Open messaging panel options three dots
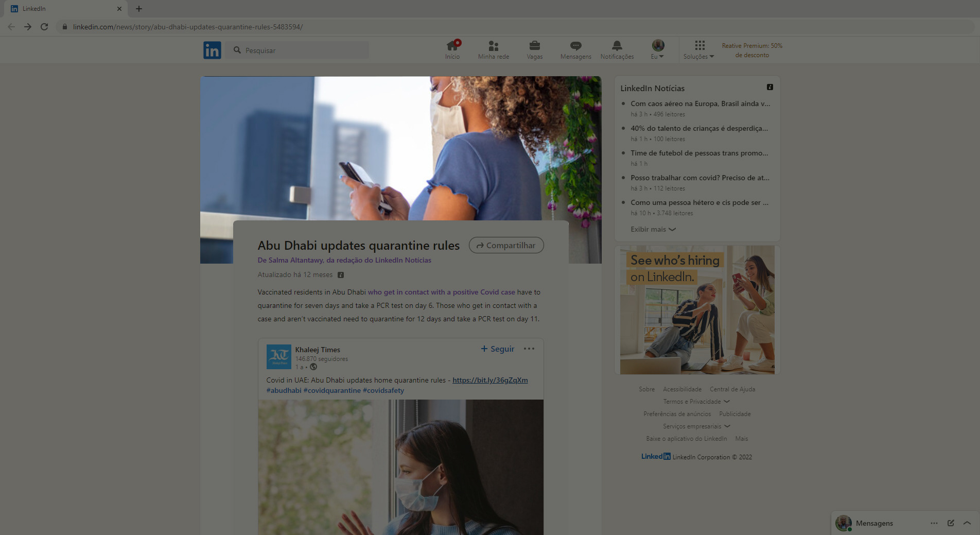 [x=934, y=523]
